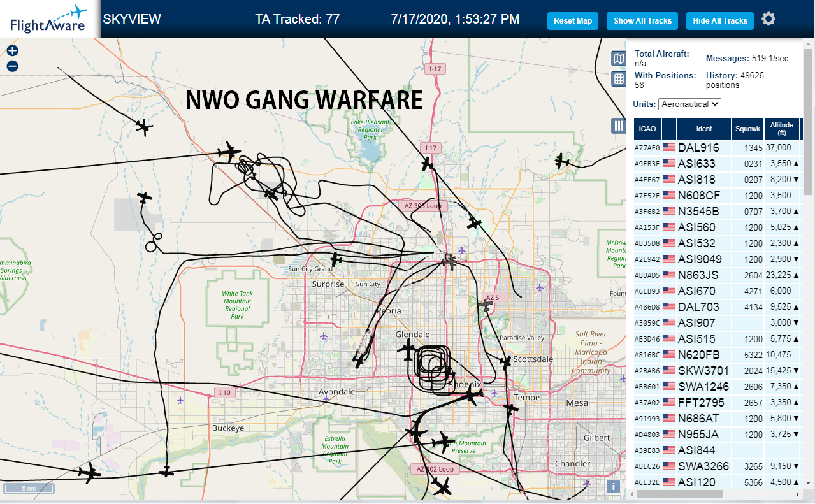
Task: Open the settings gear icon
Action: (x=768, y=19)
